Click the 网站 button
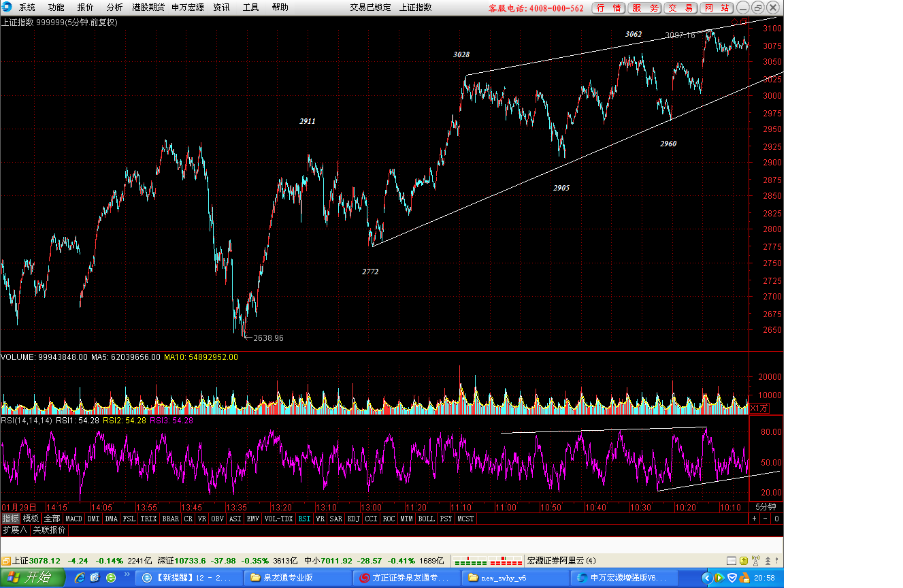903x588 pixels. click(x=717, y=8)
